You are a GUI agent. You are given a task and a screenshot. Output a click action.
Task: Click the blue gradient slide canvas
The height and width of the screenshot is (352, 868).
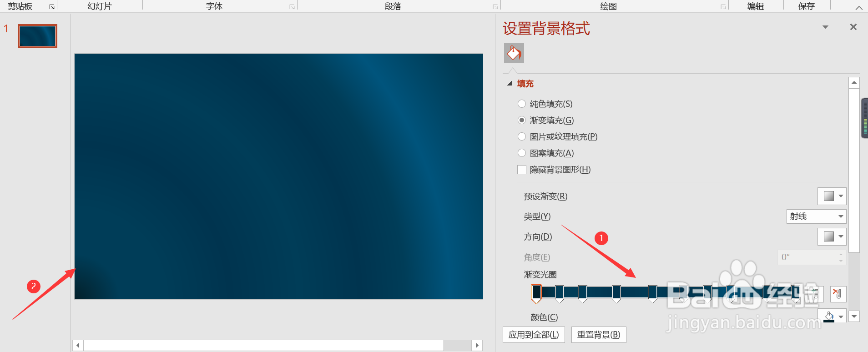pos(279,176)
